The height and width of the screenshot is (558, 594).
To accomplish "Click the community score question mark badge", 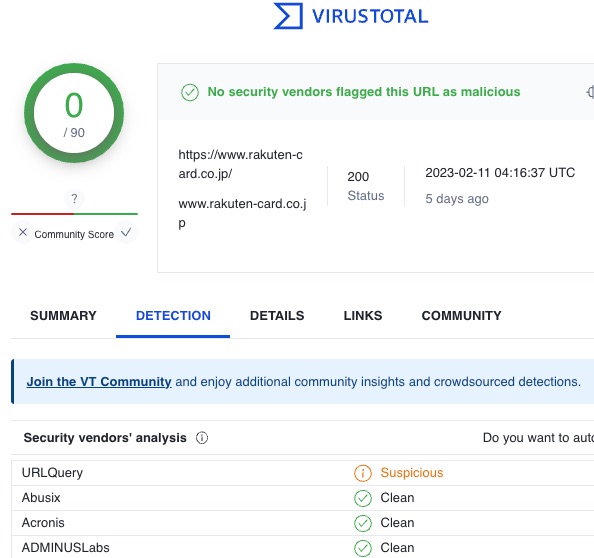I will tap(74, 199).
